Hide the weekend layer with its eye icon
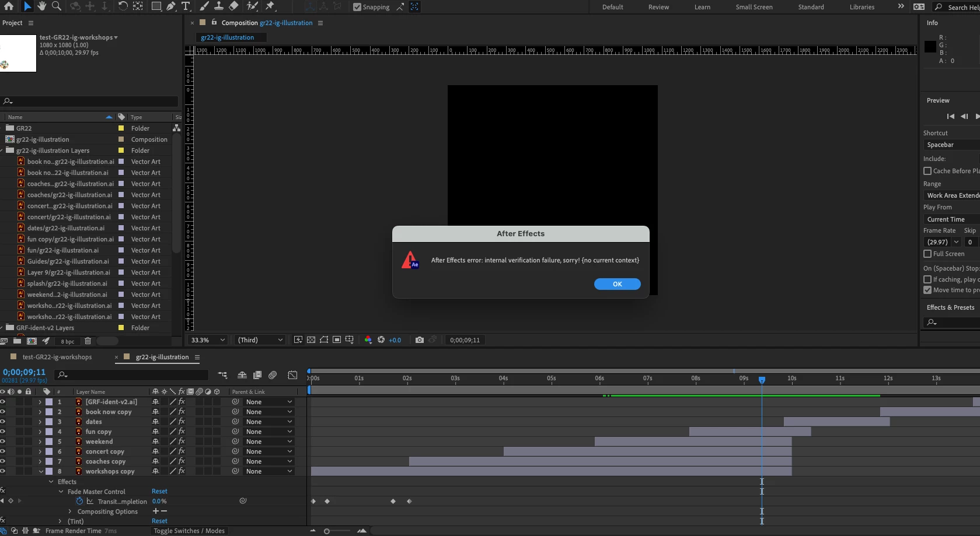This screenshot has width=980, height=536. click(x=3, y=442)
